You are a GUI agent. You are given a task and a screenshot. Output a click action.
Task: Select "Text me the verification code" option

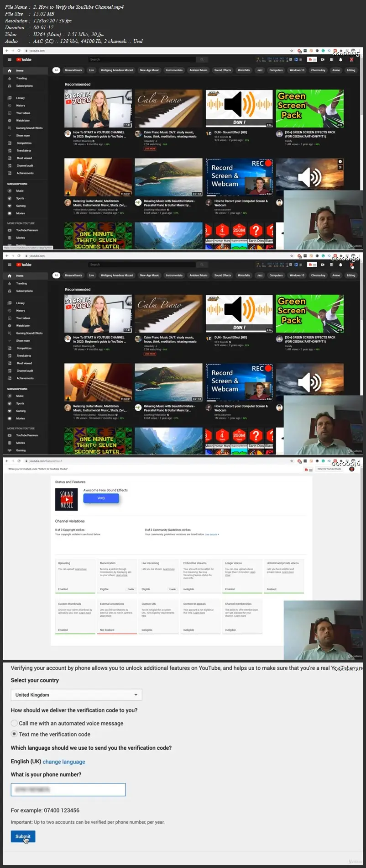[x=15, y=734]
